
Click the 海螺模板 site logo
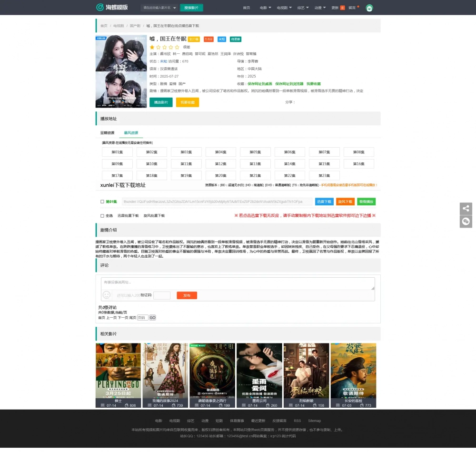tap(111, 8)
